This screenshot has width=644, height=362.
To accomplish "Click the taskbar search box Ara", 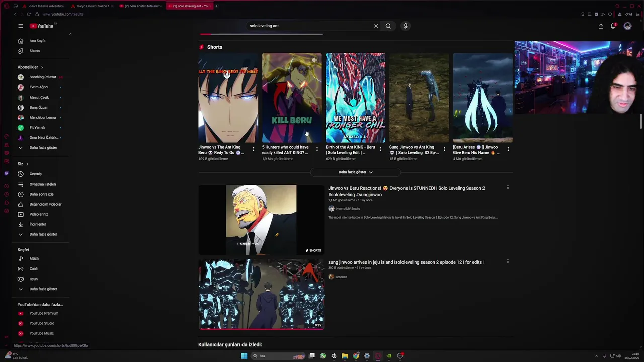I will pyautogui.click(x=279, y=356).
